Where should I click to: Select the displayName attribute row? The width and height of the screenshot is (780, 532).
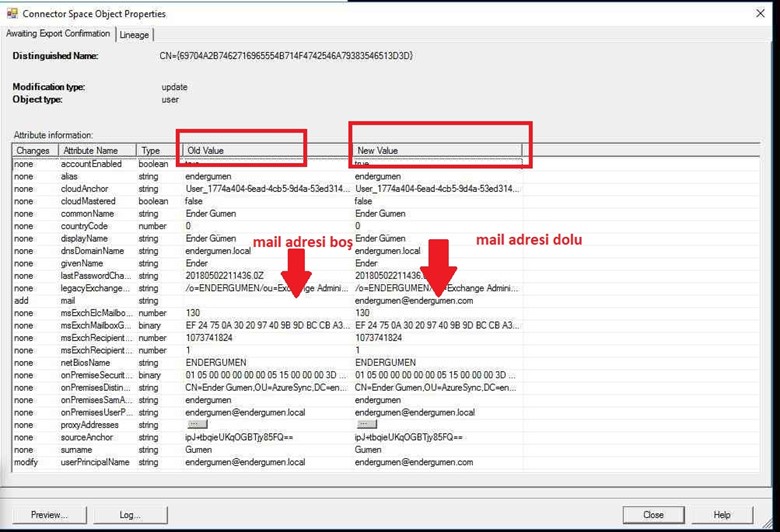click(x=84, y=238)
